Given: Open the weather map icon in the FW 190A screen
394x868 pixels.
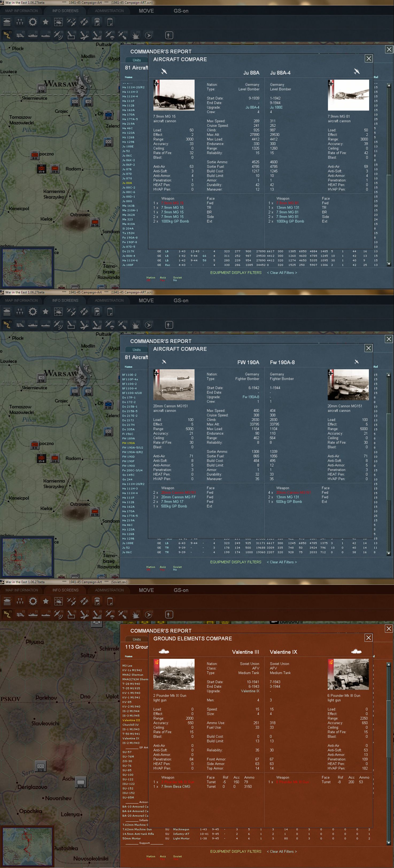Looking at the screenshot, I should (58, 312).
